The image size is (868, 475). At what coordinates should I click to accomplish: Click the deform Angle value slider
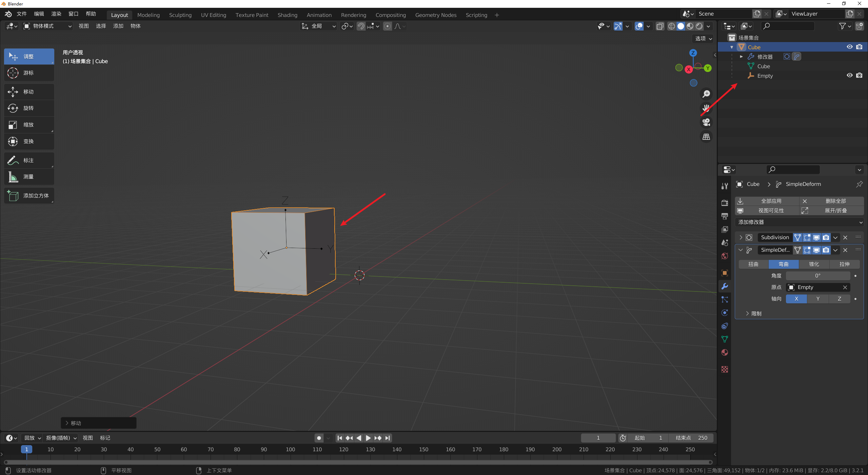pos(817,276)
